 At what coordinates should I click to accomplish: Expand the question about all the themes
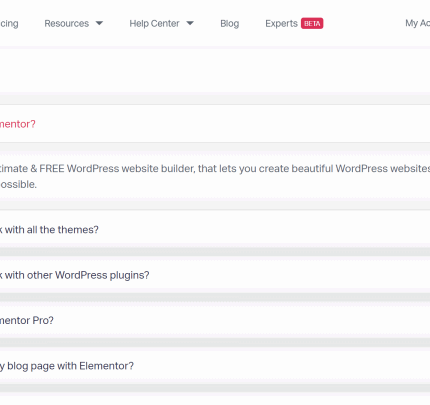(x=215, y=230)
